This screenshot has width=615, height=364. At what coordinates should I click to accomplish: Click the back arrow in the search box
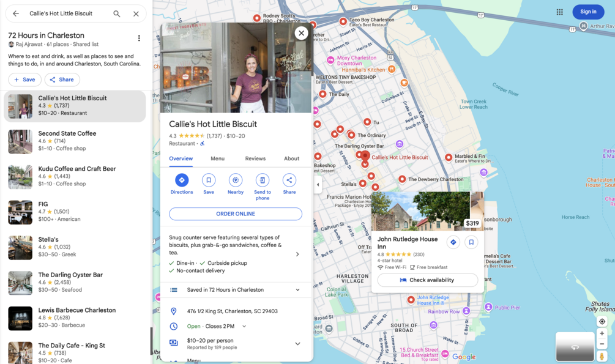(16, 13)
